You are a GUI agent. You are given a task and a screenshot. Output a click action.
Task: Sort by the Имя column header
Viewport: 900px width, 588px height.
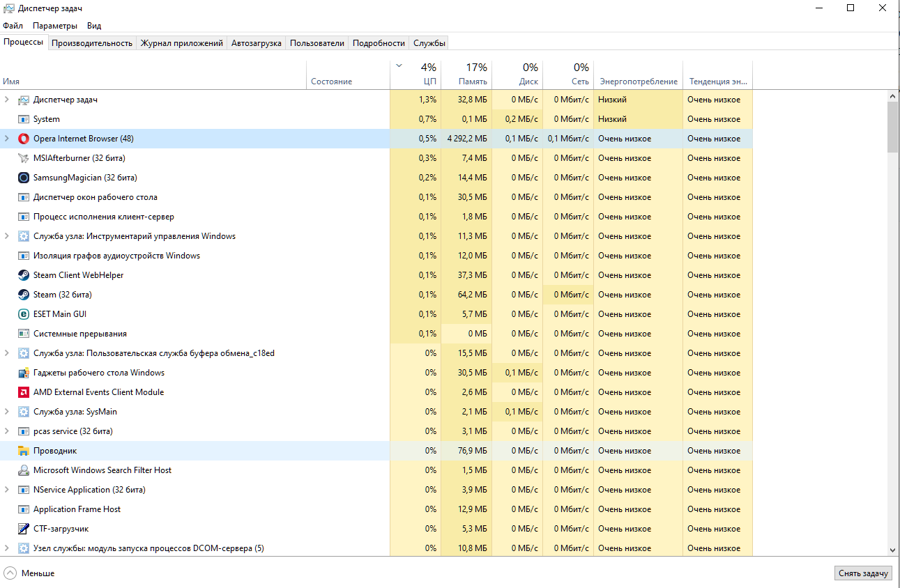tap(153, 75)
